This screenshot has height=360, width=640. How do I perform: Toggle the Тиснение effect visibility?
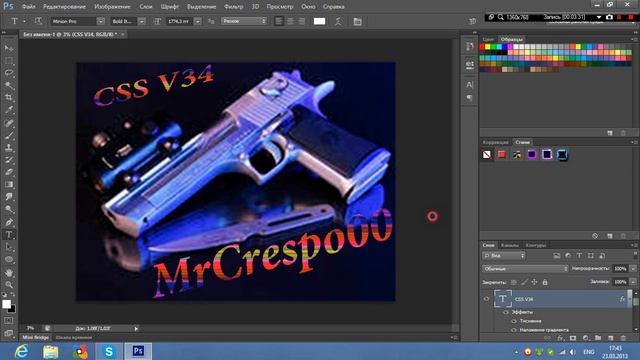click(x=513, y=321)
